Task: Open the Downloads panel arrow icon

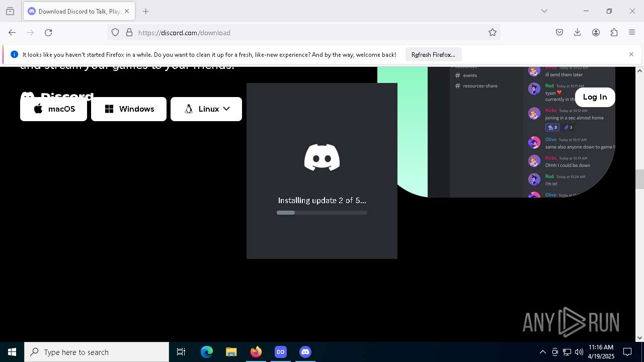Action: click(578, 33)
